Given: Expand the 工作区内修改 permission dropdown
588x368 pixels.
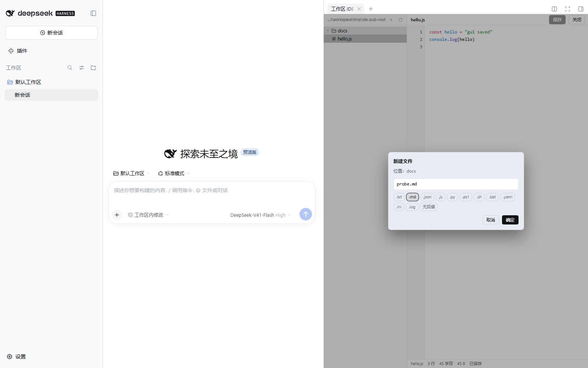Looking at the screenshot, I should [148, 215].
